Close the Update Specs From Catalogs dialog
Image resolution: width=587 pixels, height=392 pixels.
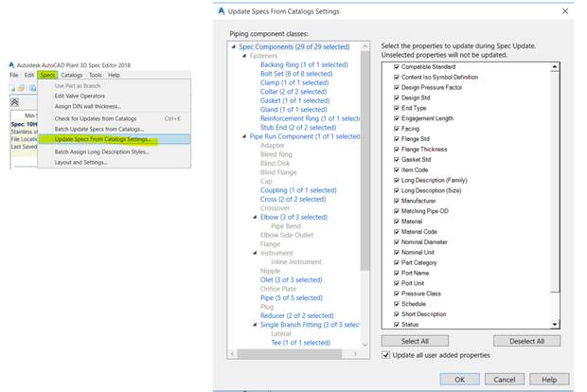(565, 10)
